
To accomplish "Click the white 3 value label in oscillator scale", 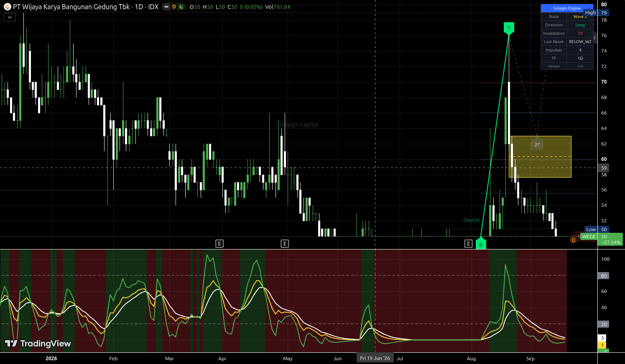I will tap(602, 338).
